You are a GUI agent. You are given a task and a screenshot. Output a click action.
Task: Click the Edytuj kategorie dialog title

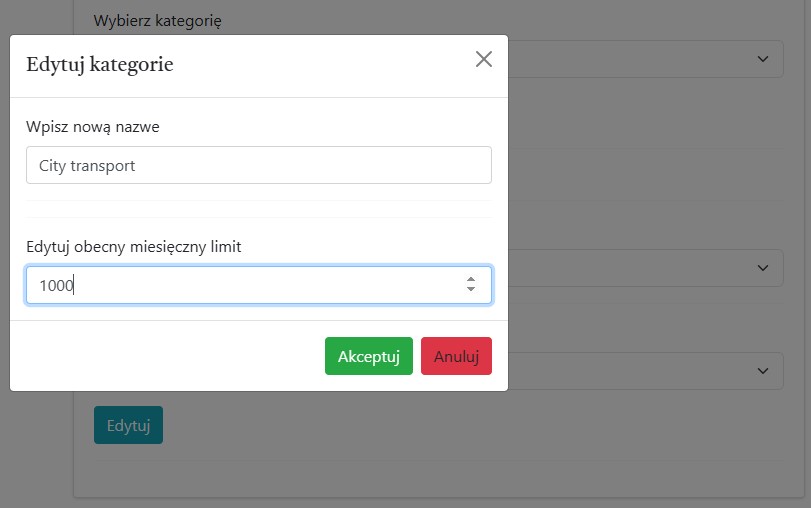[100, 65]
